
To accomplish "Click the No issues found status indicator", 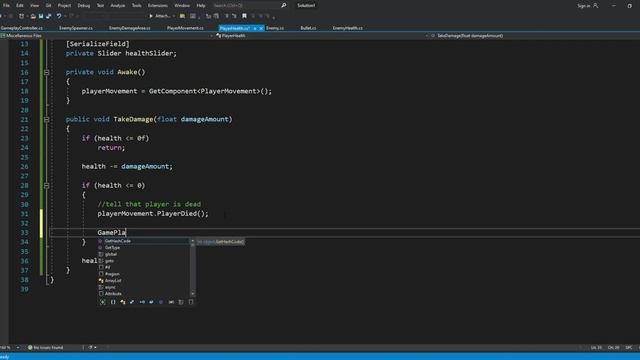I will pos(46,348).
